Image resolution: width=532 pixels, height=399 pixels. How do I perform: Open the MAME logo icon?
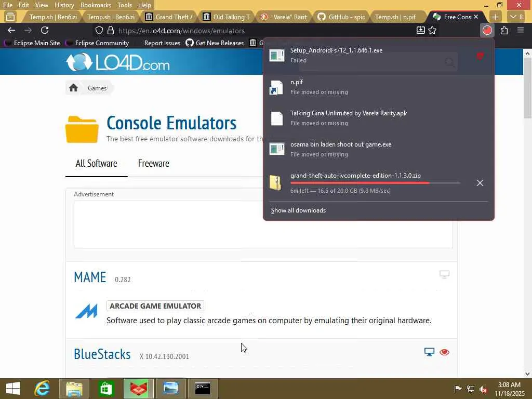(x=86, y=311)
